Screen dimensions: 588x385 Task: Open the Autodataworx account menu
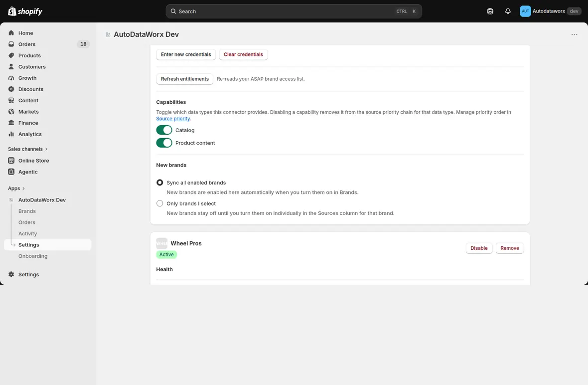click(x=550, y=11)
